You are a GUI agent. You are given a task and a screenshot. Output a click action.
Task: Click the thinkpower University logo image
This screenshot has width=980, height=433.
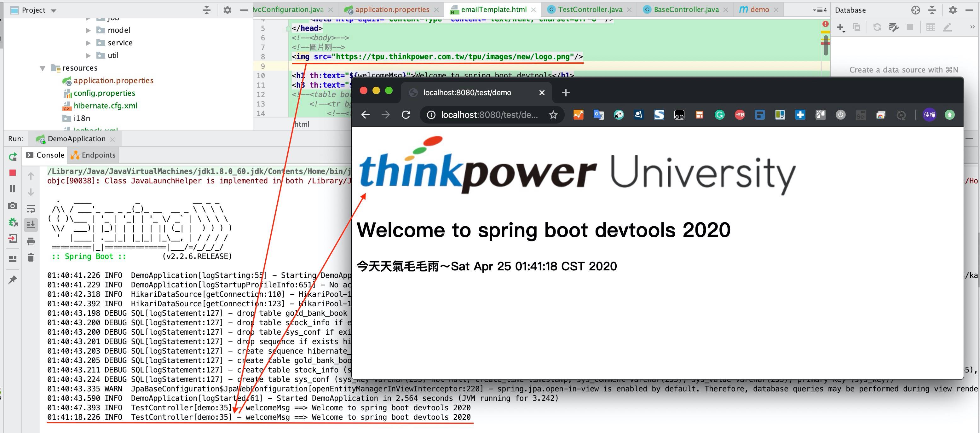tap(577, 165)
